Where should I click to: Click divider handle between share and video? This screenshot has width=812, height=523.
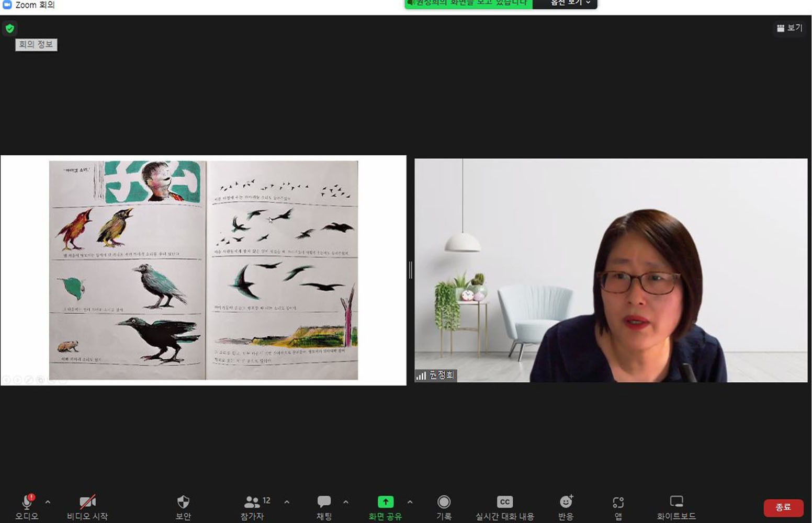pyautogui.click(x=411, y=270)
